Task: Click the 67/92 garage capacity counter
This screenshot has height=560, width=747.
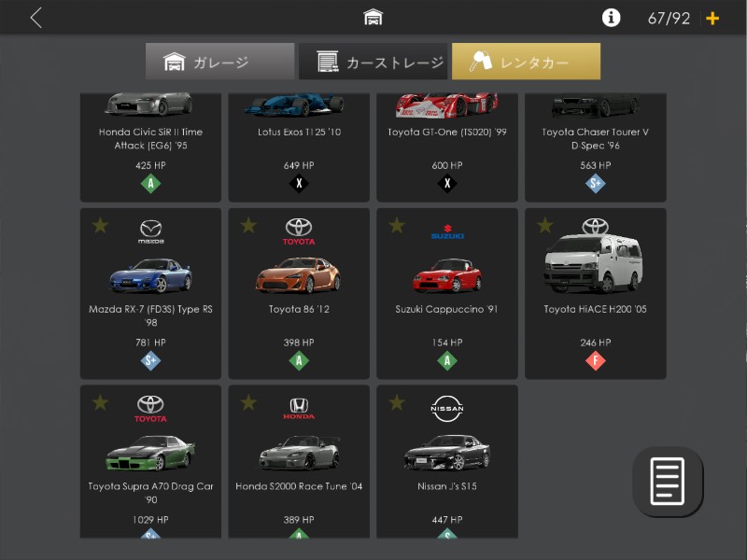Action: (x=669, y=19)
